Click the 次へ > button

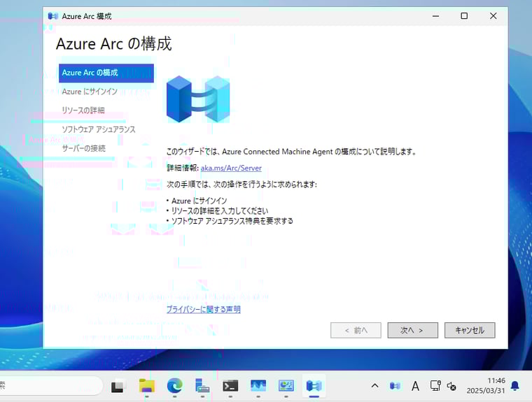412,330
